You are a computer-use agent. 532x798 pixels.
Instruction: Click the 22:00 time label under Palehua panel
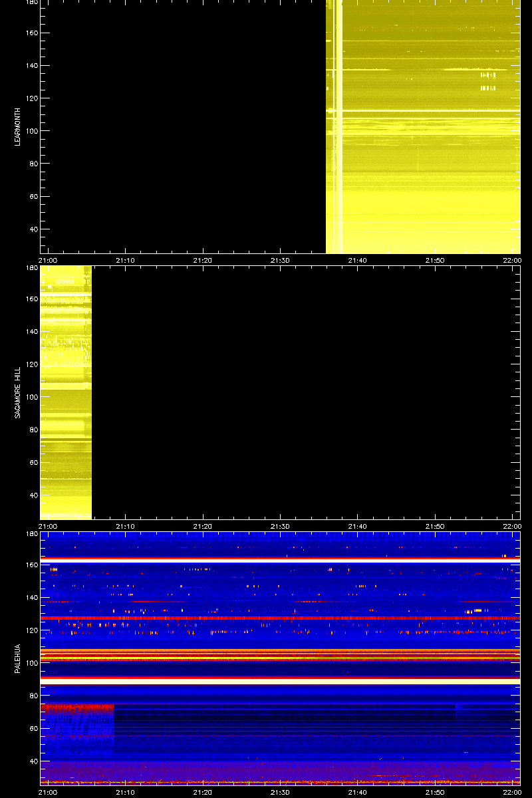[x=512, y=792]
